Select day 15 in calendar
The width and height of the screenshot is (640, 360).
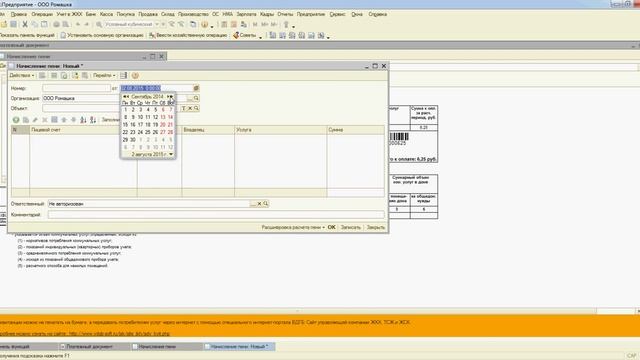(x=125, y=125)
